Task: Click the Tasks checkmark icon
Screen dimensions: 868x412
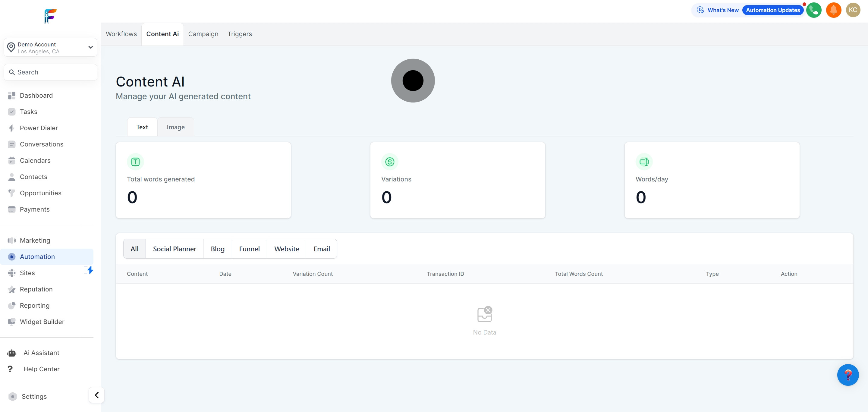Action: tap(12, 112)
